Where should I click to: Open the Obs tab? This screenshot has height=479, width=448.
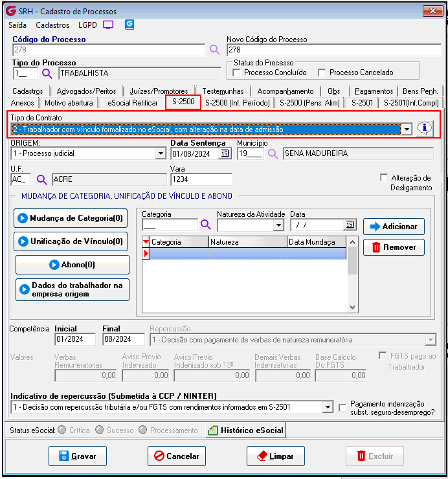tap(333, 91)
